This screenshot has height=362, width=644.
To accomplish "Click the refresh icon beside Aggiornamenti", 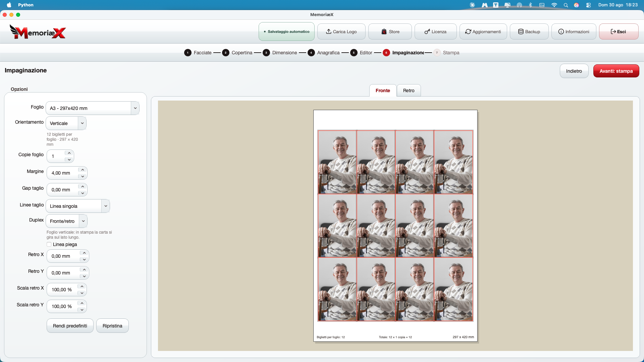I will pyautogui.click(x=468, y=32).
